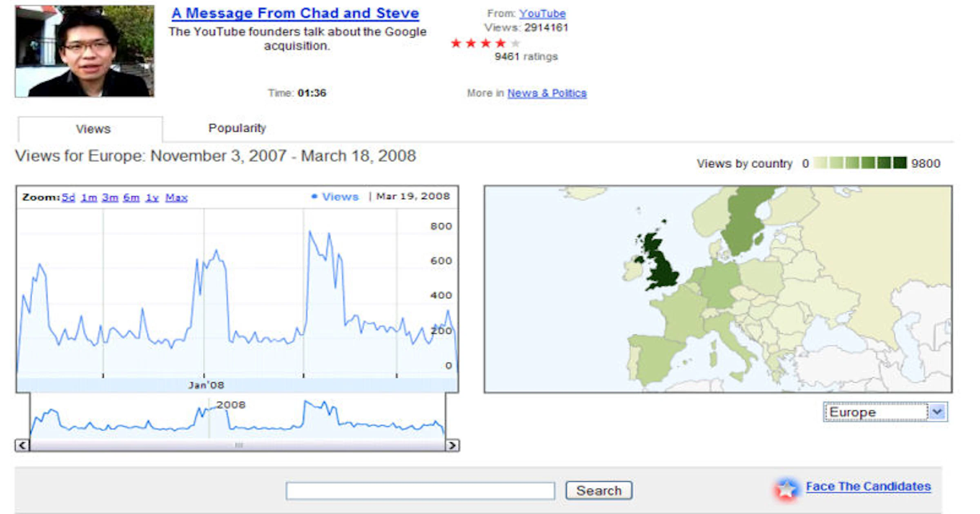
Task: Click the 'Views by country' legend label
Action: (x=744, y=164)
